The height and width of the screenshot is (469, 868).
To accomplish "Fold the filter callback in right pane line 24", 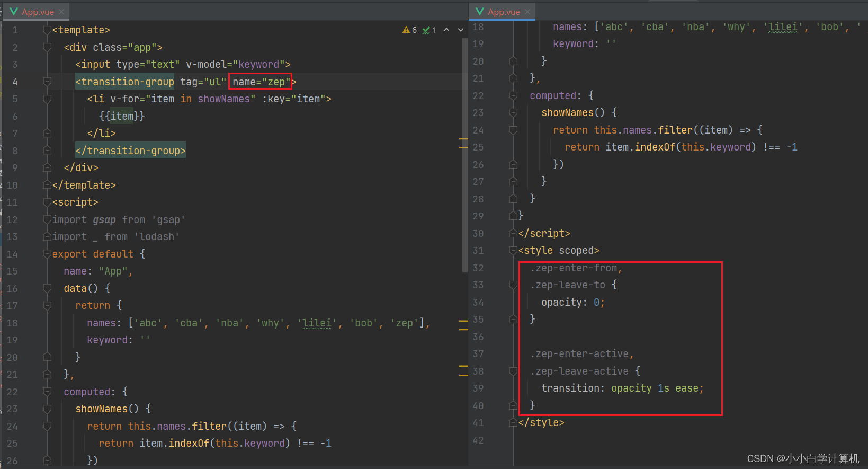I will [513, 130].
